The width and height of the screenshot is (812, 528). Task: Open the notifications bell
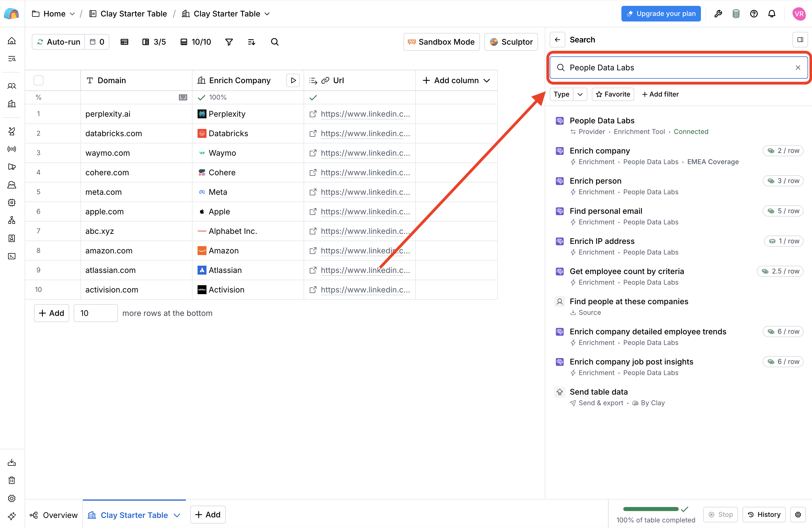point(771,14)
